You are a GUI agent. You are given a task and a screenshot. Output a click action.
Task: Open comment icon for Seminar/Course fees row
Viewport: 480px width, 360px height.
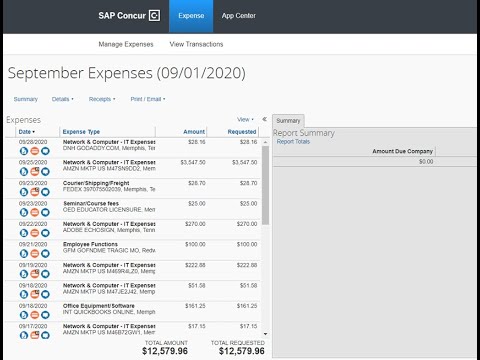[45, 212]
